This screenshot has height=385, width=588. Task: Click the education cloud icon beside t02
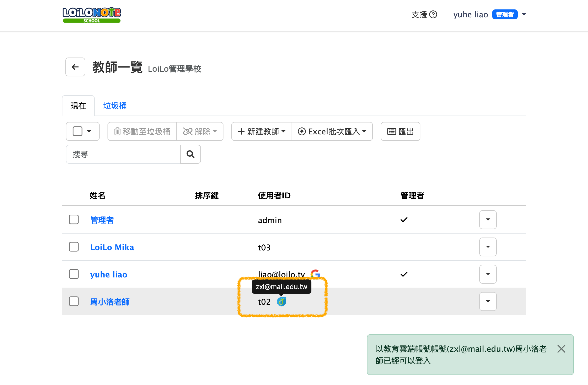pos(281,302)
